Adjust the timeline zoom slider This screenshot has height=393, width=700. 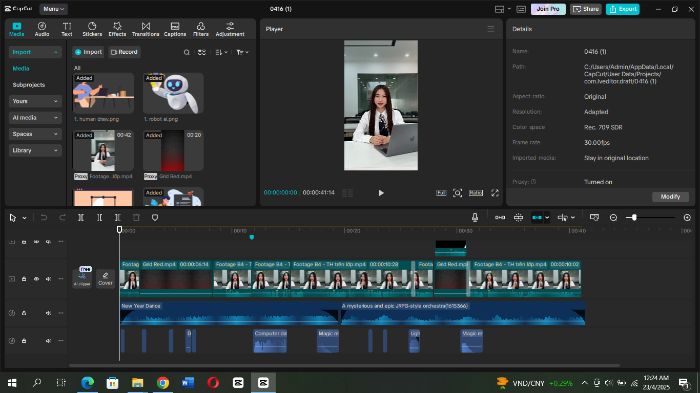pyautogui.click(x=633, y=217)
